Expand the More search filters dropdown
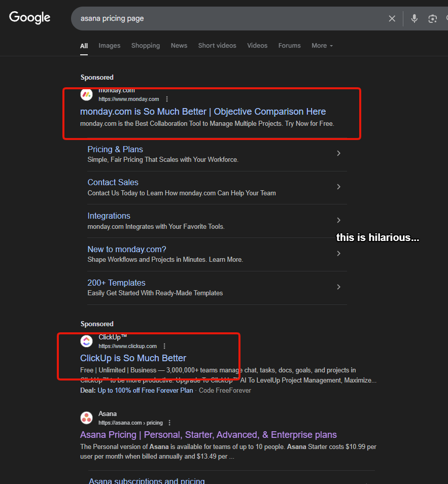The width and height of the screenshot is (448, 484). [x=322, y=46]
